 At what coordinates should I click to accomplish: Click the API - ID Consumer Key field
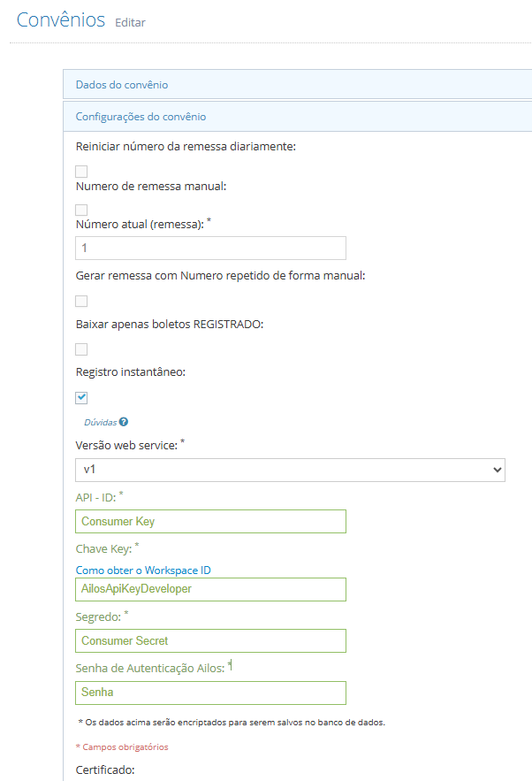click(x=210, y=522)
